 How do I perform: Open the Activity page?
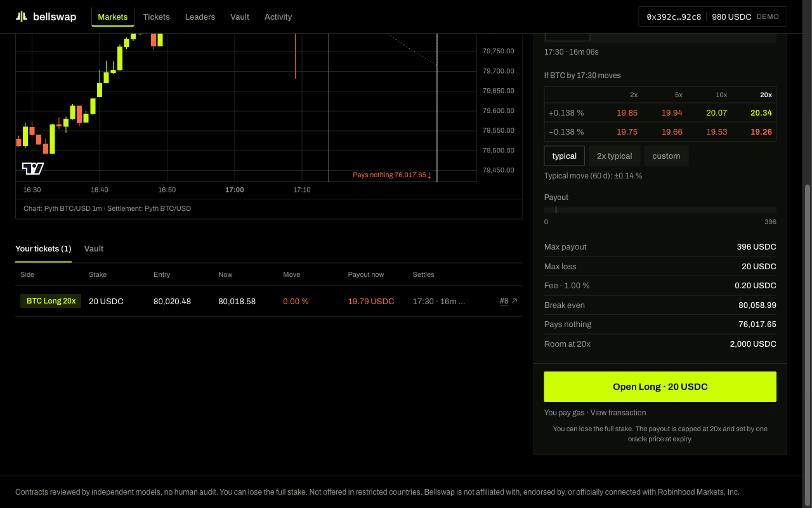tap(278, 17)
